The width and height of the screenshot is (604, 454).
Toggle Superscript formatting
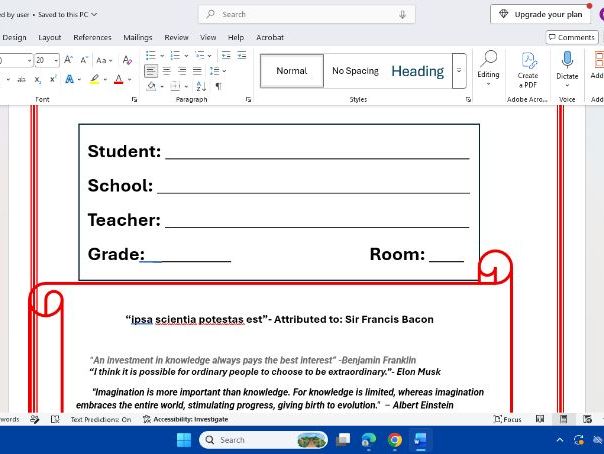(x=53, y=79)
